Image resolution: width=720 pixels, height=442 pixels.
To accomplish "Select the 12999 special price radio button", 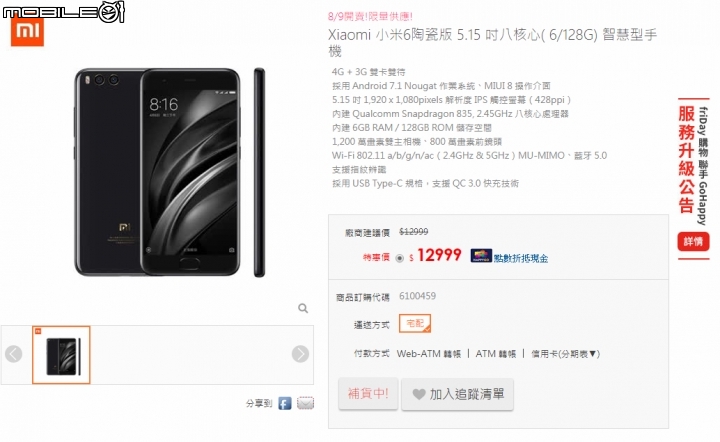I will [x=399, y=258].
